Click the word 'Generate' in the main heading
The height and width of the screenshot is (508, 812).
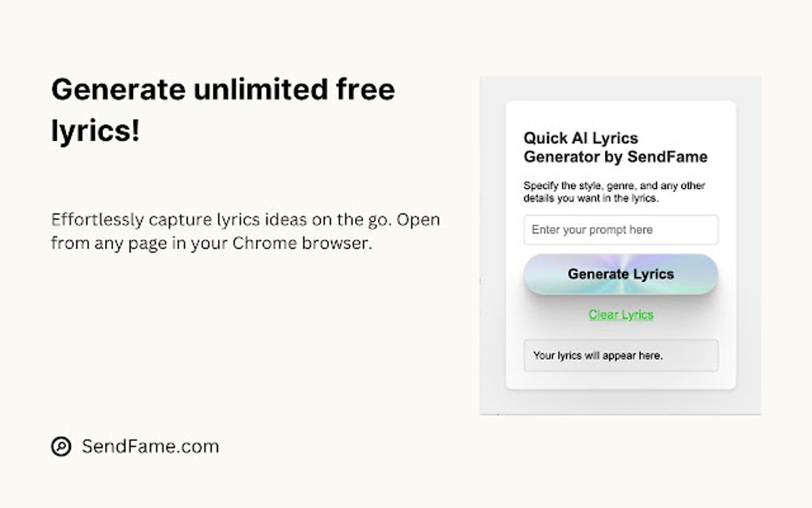(x=119, y=89)
